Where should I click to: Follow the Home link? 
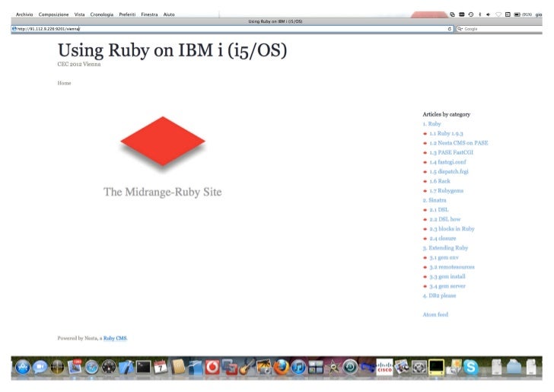(x=64, y=83)
